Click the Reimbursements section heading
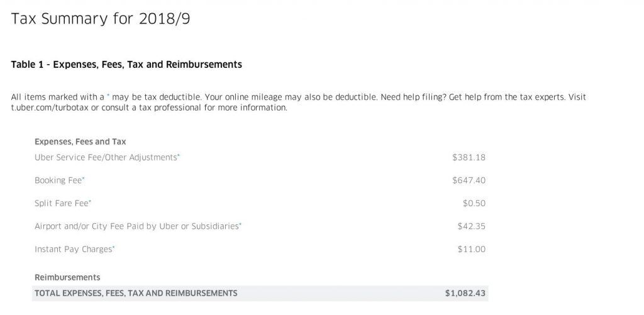 (67, 277)
